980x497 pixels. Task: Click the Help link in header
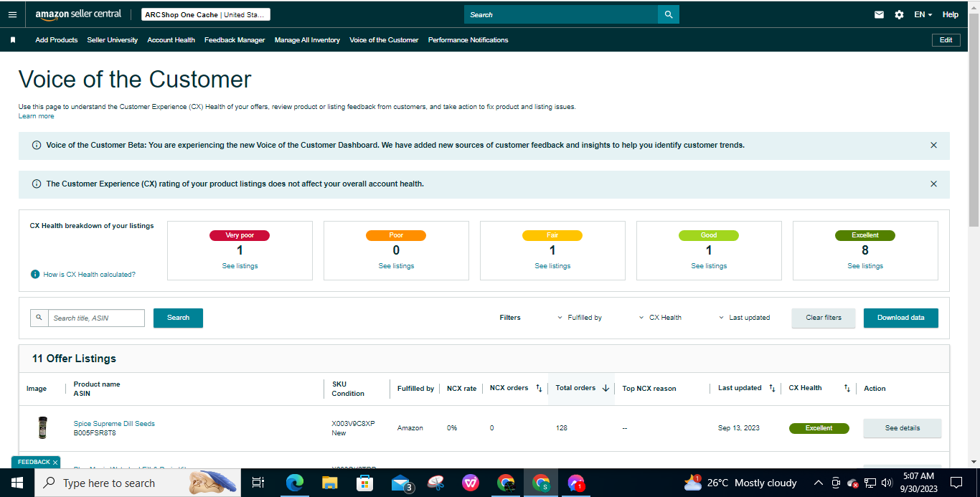click(951, 14)
